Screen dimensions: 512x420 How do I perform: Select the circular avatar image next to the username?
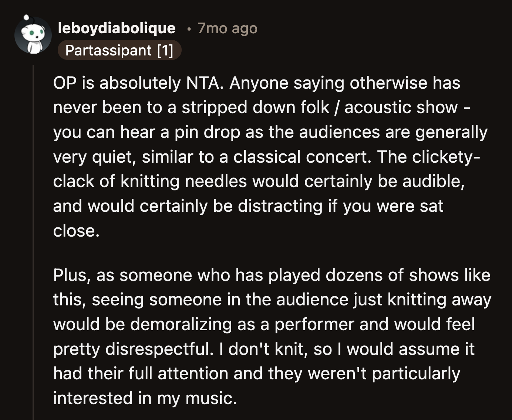tap(33, 36)
